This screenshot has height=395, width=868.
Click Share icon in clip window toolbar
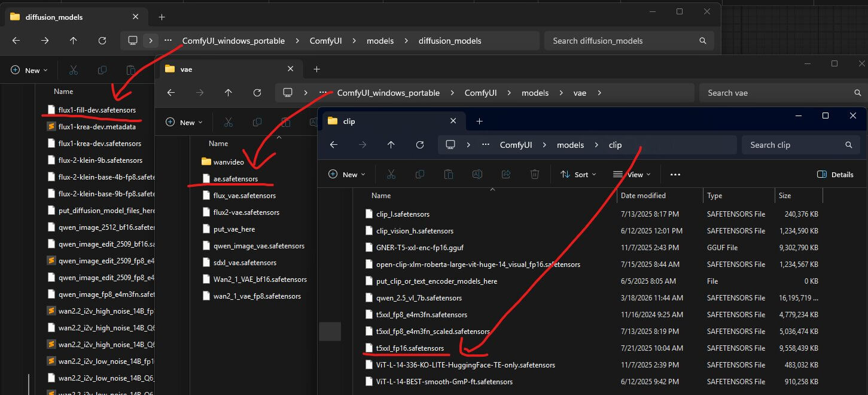tap(506, 174)
